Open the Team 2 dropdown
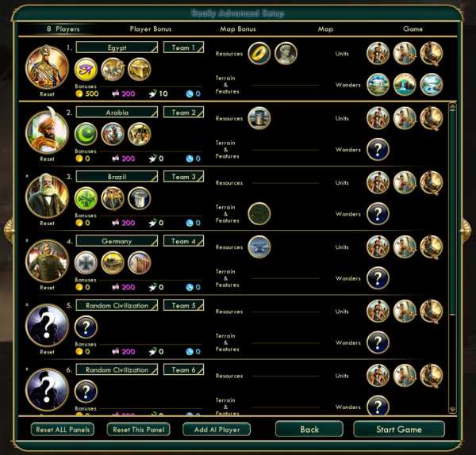This screenshot has height=455, width=476. point(183,113)
